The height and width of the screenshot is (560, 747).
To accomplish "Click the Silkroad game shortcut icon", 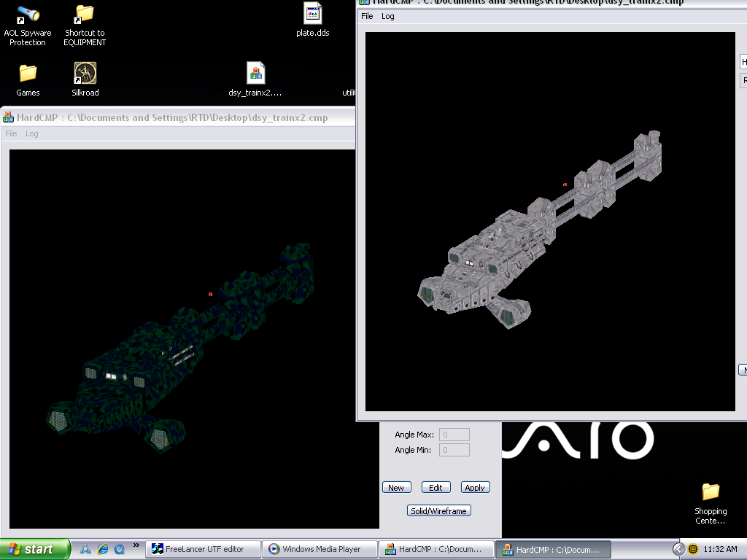I will point(85,74).
